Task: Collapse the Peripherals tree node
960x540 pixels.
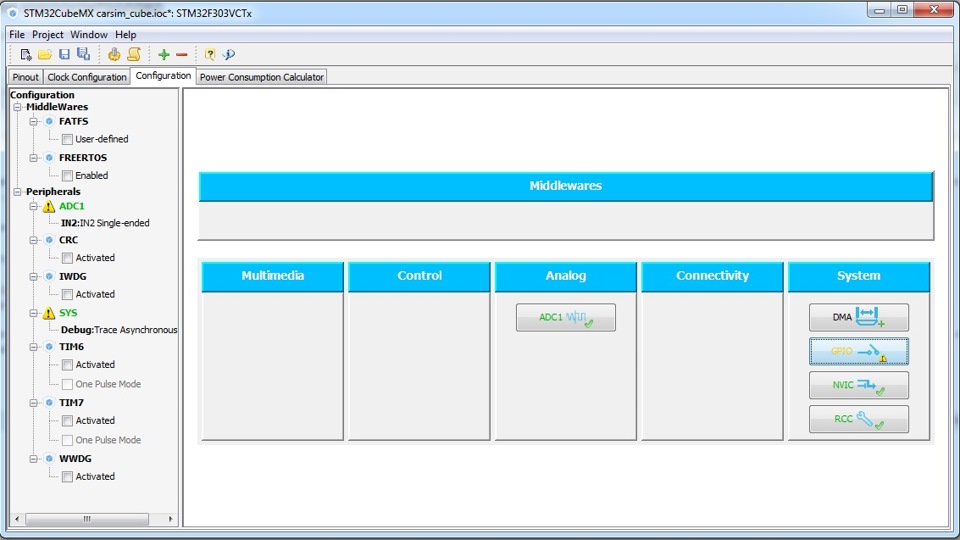Action: (17, 192)
